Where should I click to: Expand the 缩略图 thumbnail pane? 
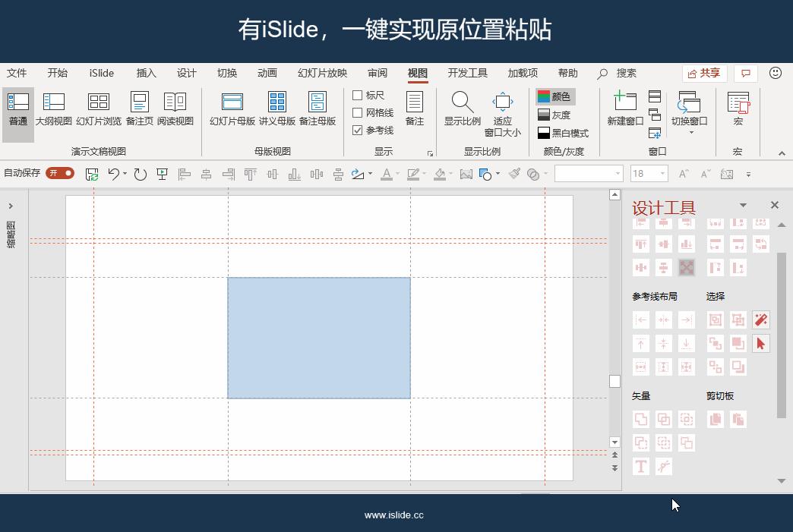(x=11, y=206)
